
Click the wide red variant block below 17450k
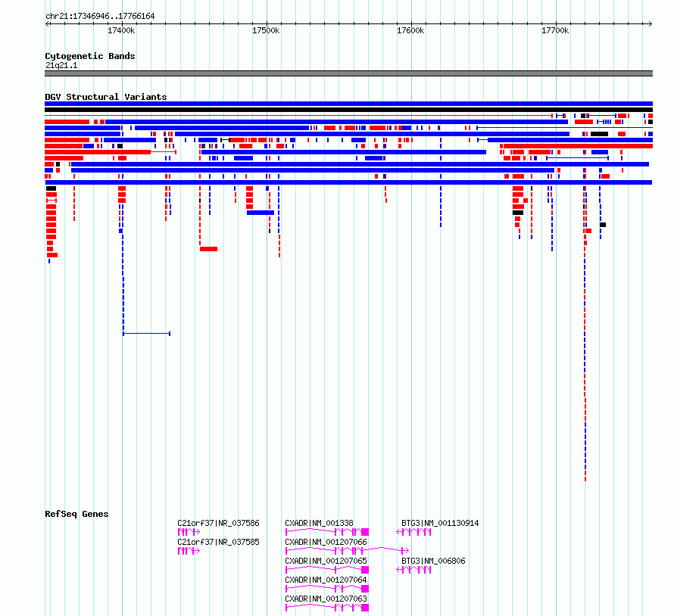tap(208, 249)
